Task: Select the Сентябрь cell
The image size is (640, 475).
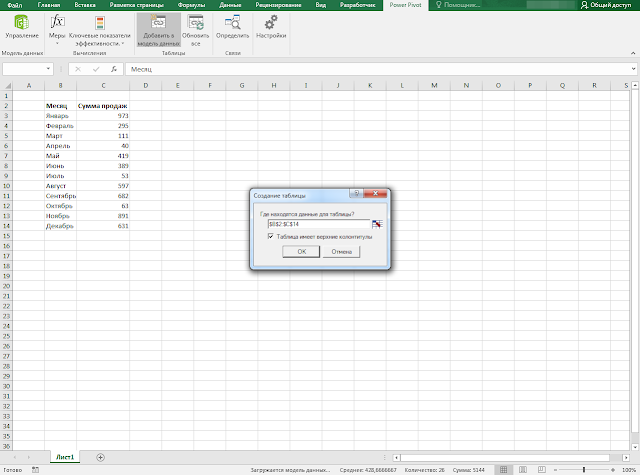Action: coord(60,196)
